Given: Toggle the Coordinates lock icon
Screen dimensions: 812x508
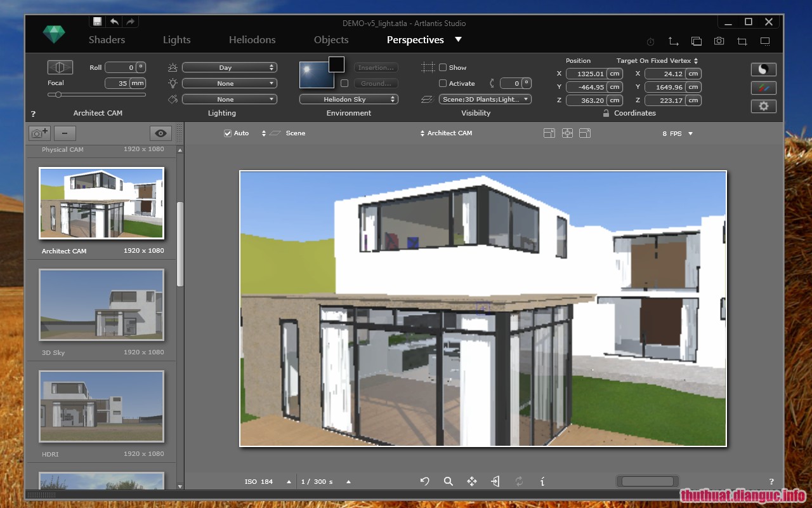Looking at the screenshot, I should point(606,113).
